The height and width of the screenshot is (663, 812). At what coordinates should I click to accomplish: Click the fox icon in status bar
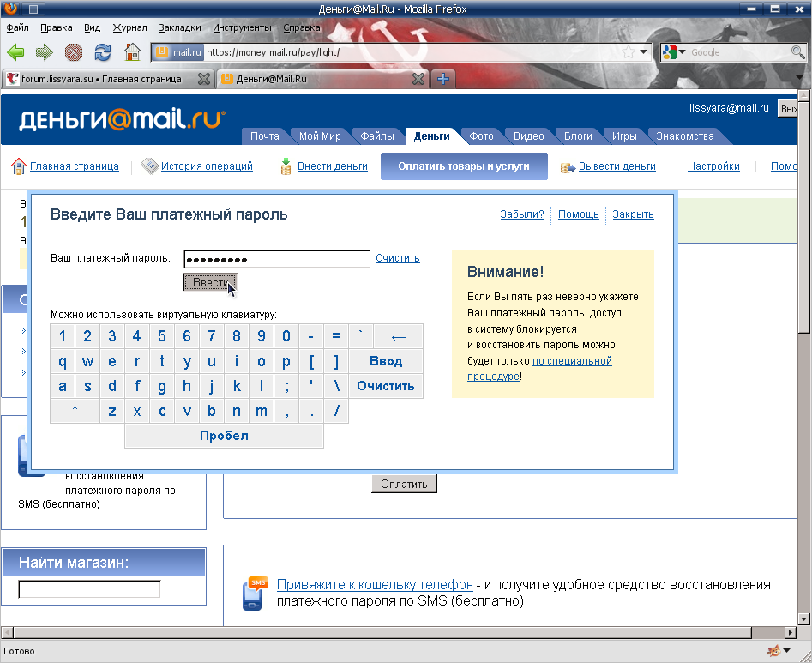(773, 651)
